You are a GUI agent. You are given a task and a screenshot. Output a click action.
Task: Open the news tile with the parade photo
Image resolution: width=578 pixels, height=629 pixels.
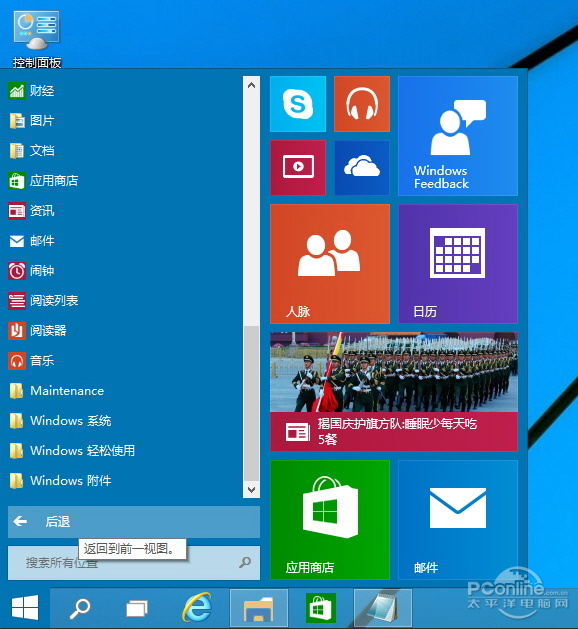pyautogui.click(x=394, y=392)
